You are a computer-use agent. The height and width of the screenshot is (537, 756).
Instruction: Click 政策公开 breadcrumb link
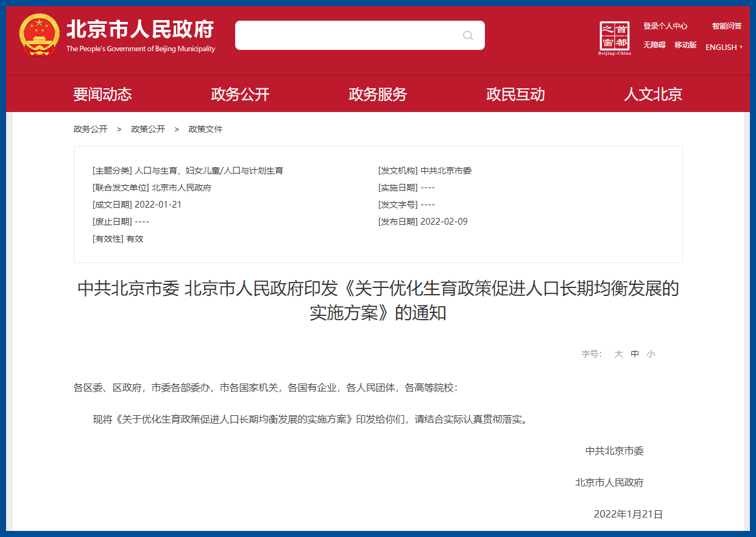tap(148, 129)
